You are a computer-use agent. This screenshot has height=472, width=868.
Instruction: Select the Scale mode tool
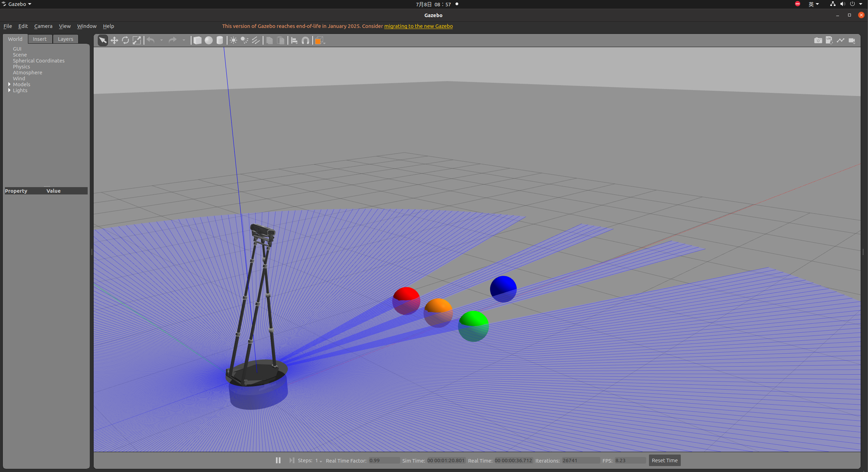[x=137, y=40]
